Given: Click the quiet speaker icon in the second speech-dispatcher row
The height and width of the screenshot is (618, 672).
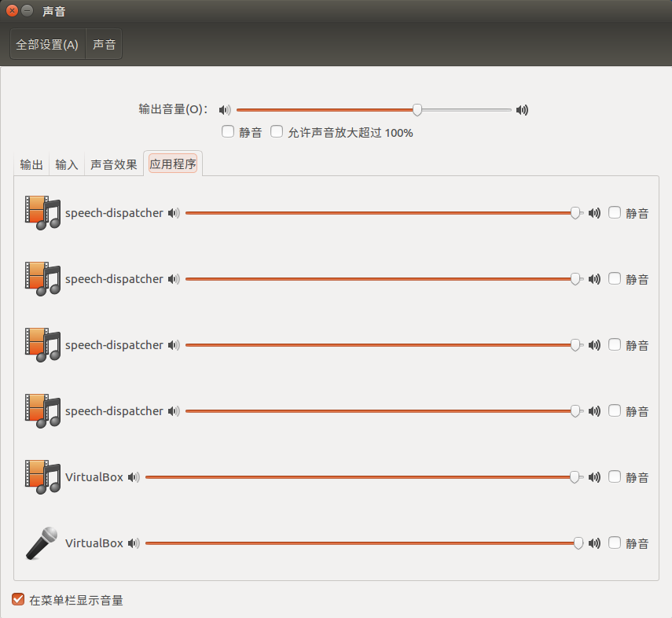Looking at the screenshot, I should pos(174,279).
